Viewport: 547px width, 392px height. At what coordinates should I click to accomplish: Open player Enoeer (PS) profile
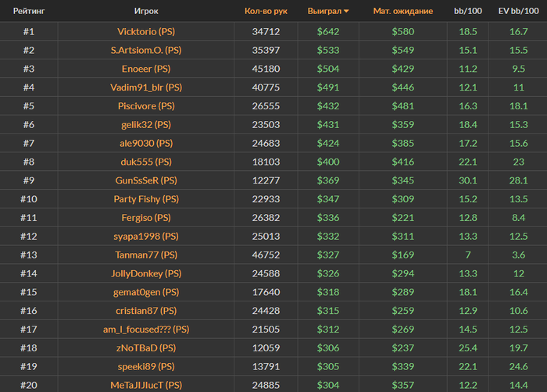146,69
